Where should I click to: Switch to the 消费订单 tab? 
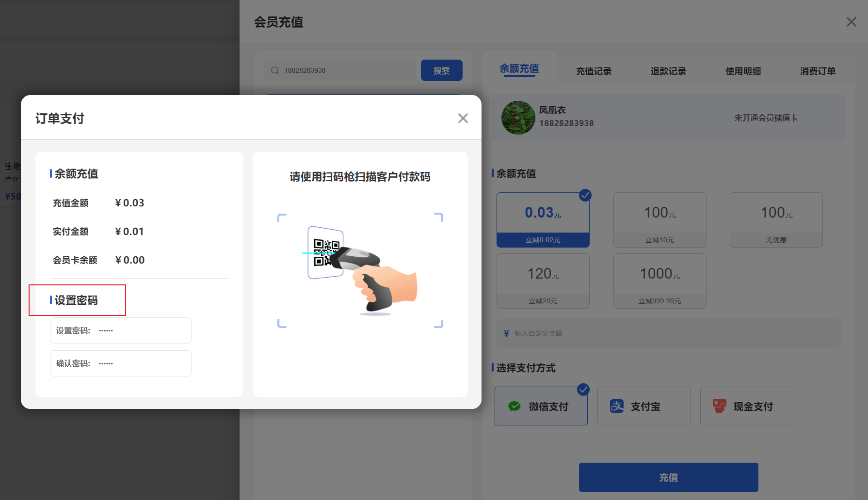point(818,71)
